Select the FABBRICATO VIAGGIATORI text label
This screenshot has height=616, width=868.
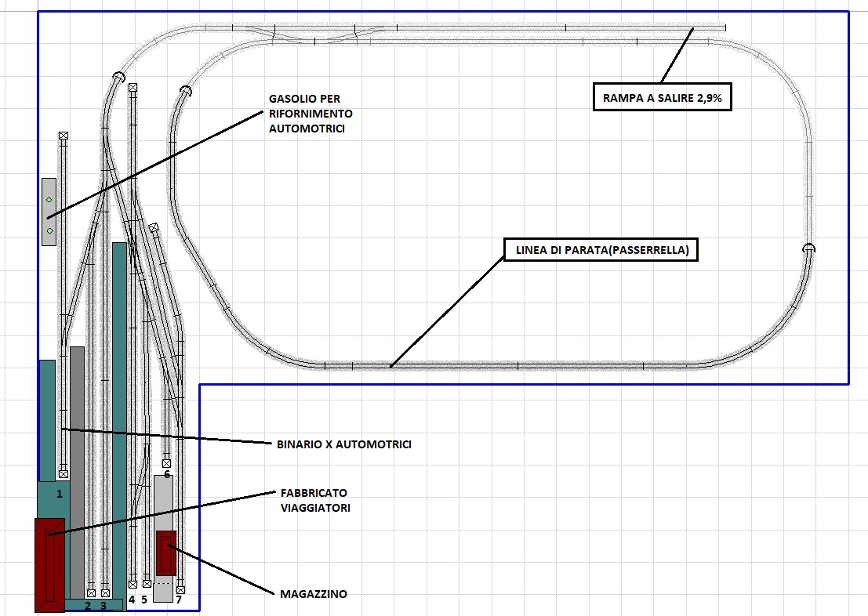tap(314, 500)
